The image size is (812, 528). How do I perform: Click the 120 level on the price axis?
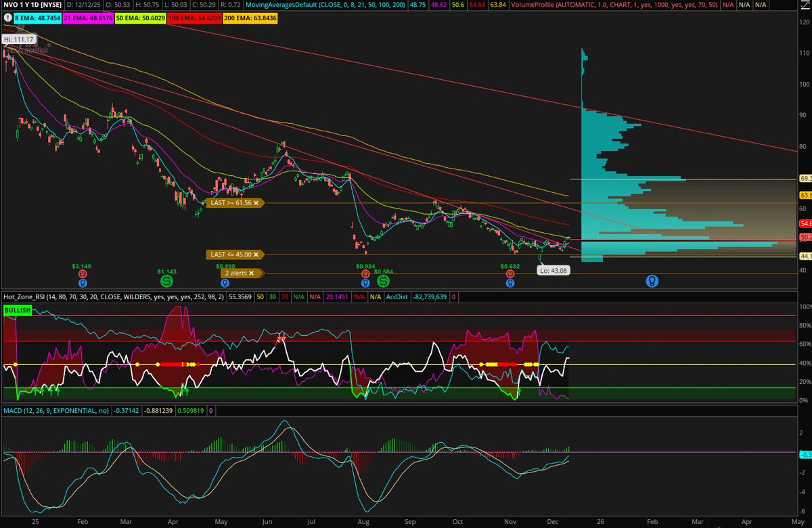[805, 22]
